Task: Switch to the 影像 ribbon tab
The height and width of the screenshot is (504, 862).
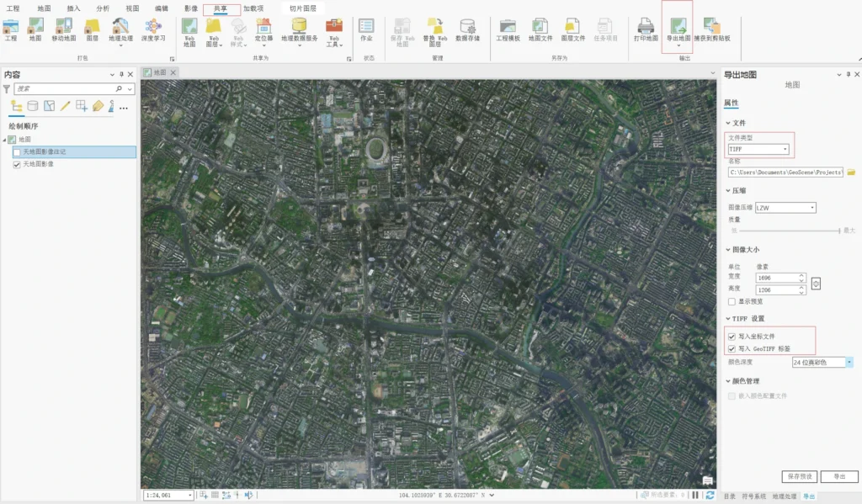Action: [191, 6]
